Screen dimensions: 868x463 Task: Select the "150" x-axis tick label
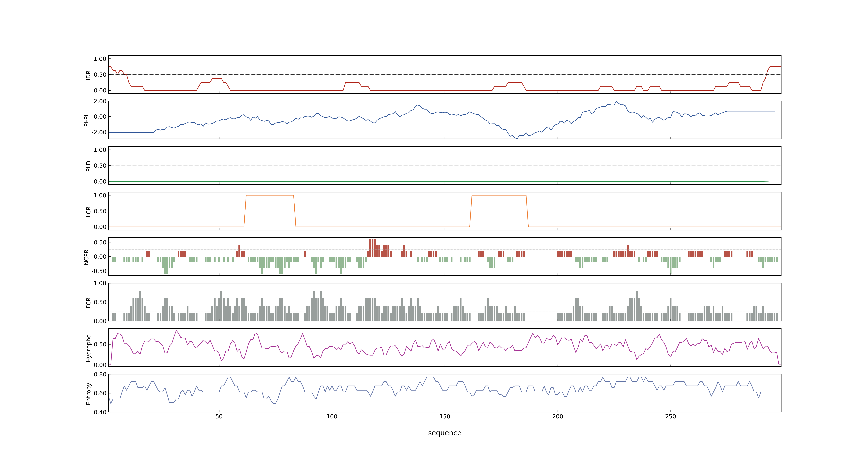tap(445, 416)
